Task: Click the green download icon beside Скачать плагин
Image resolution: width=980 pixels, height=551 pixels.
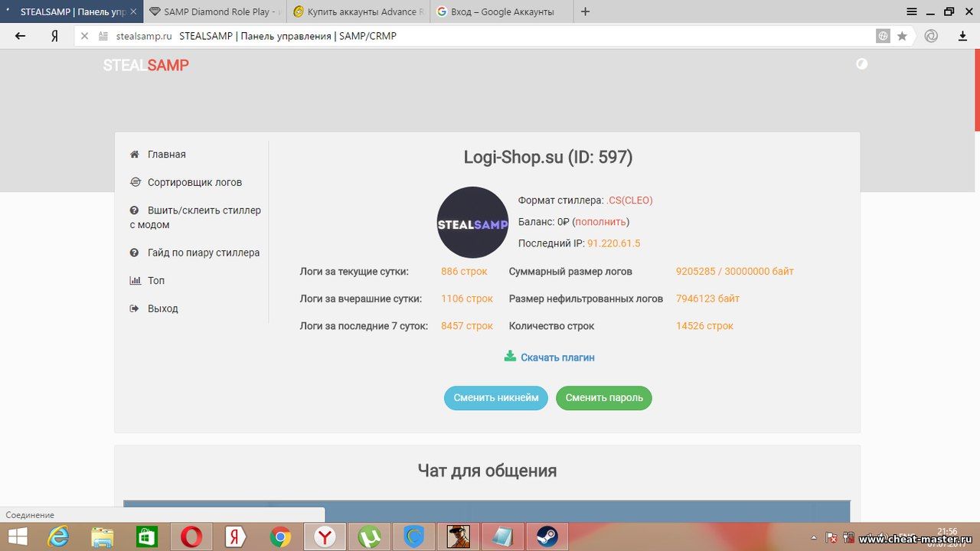Action: [510, 357]
